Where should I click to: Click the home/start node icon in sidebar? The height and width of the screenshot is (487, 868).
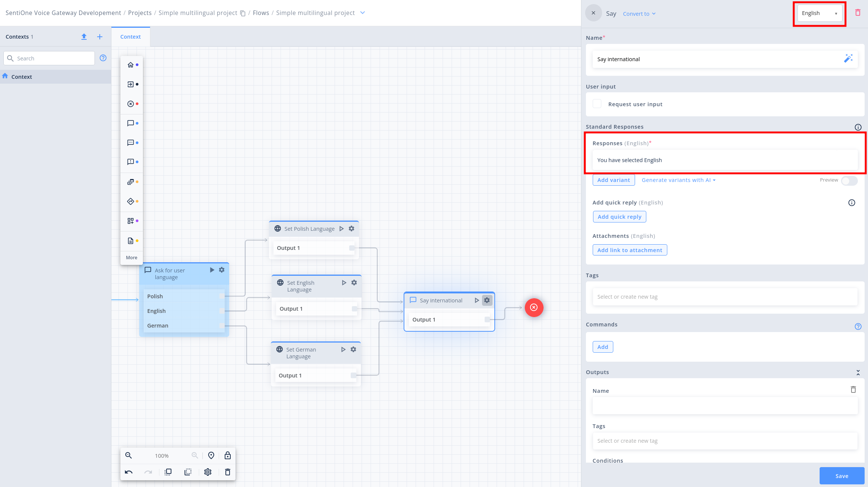coord(130,65)
